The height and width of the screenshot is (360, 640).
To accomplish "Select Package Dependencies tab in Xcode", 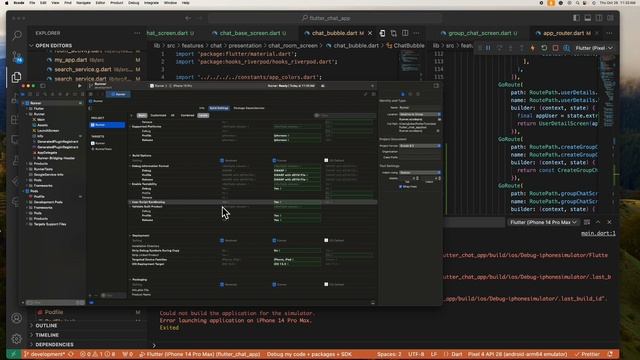I will [249, 108].
